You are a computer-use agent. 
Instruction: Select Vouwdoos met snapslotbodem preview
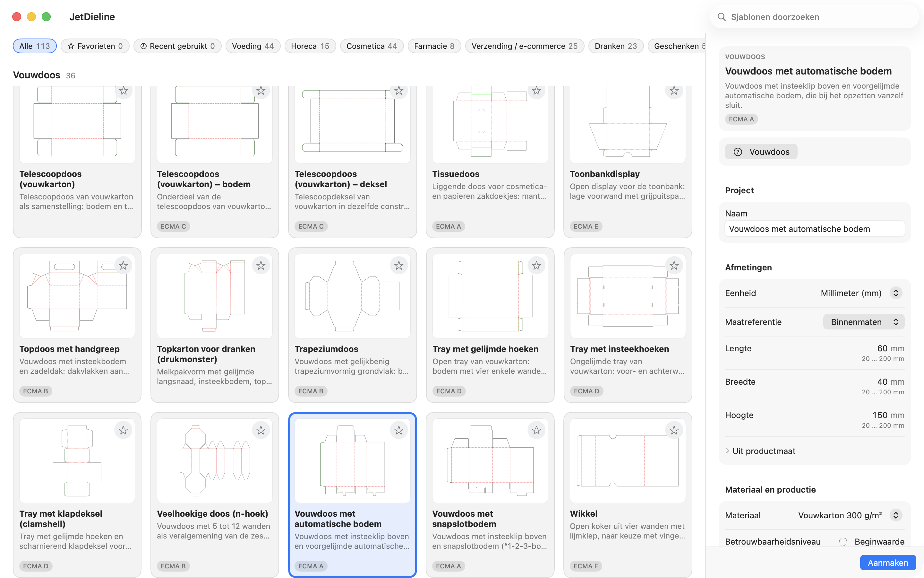click(x=490, y=461)
